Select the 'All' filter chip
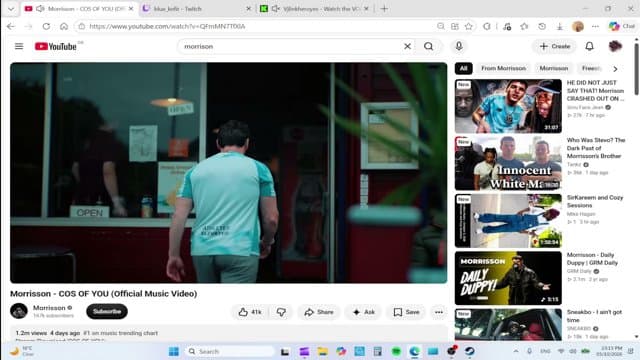 coord(463,68)
